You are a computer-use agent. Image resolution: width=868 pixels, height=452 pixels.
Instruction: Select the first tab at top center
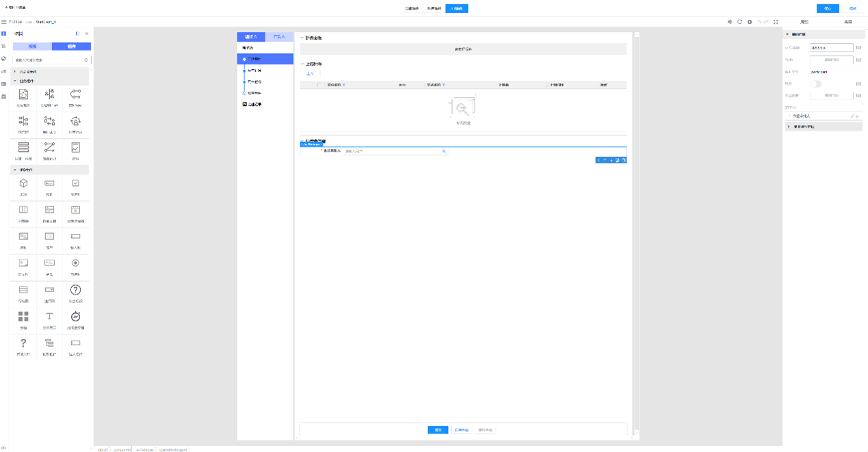pyautogui.click(x=411, y=8)
